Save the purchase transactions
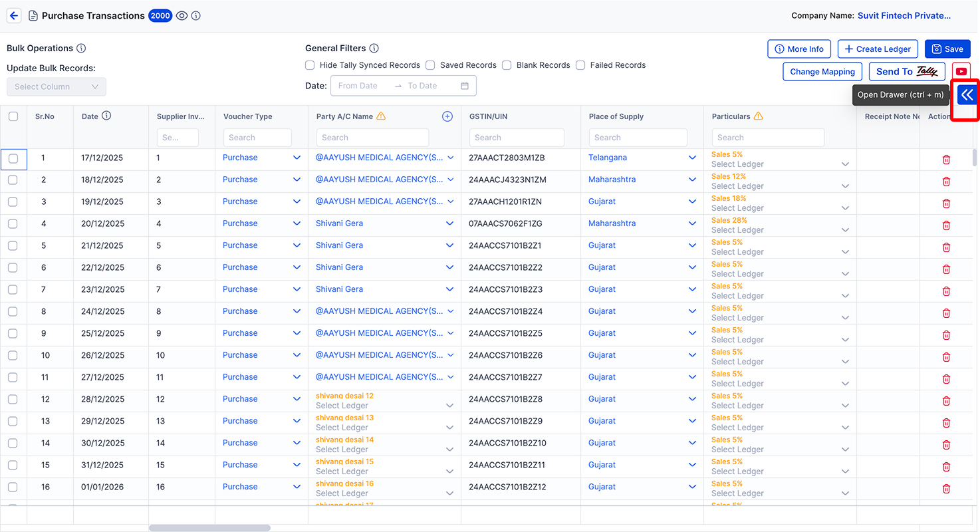 click(x=947, y=49)
